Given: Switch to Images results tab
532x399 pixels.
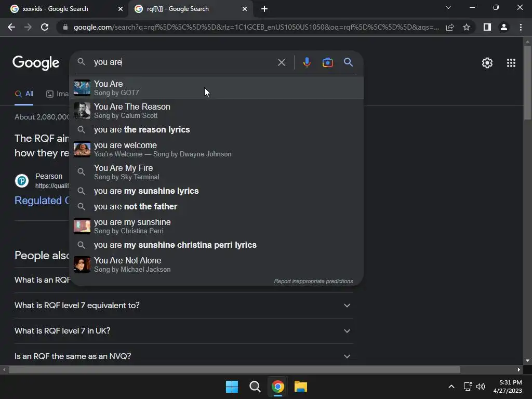Looking at the screenshot, I should tap(57, 94).
